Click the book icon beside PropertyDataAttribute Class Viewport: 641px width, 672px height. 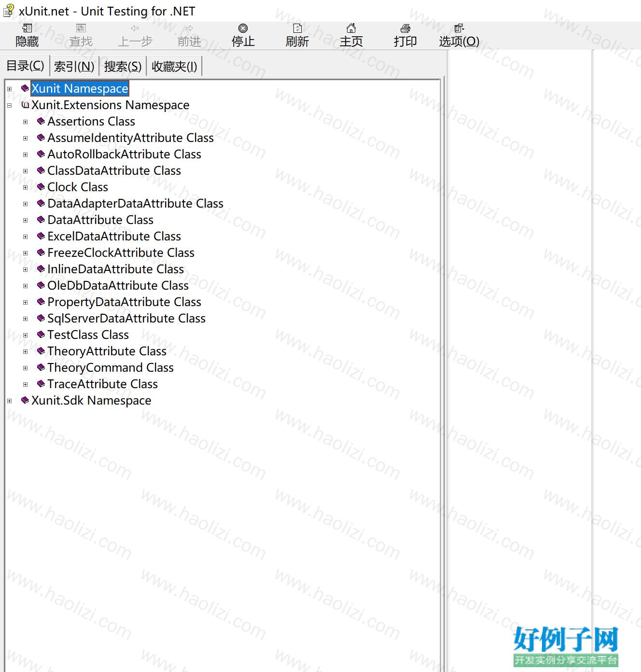click(41, 302)
